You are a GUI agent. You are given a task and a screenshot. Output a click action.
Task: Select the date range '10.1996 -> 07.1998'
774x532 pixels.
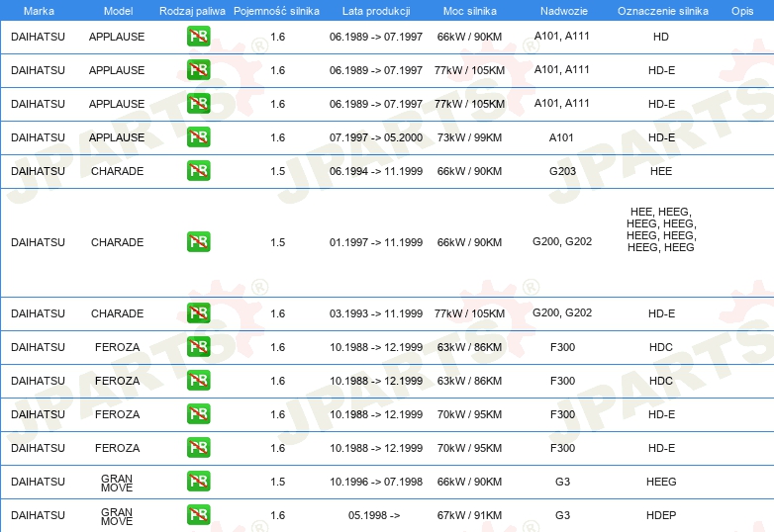376,482
